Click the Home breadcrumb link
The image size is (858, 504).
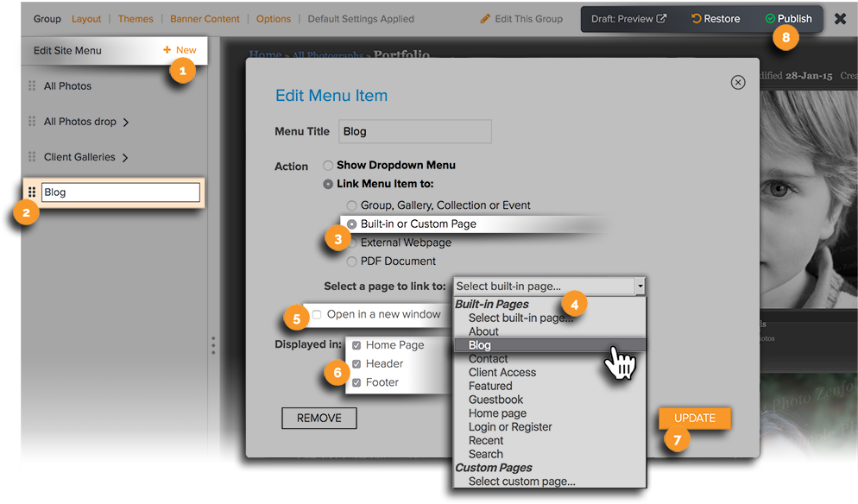[x=265, y=54]
